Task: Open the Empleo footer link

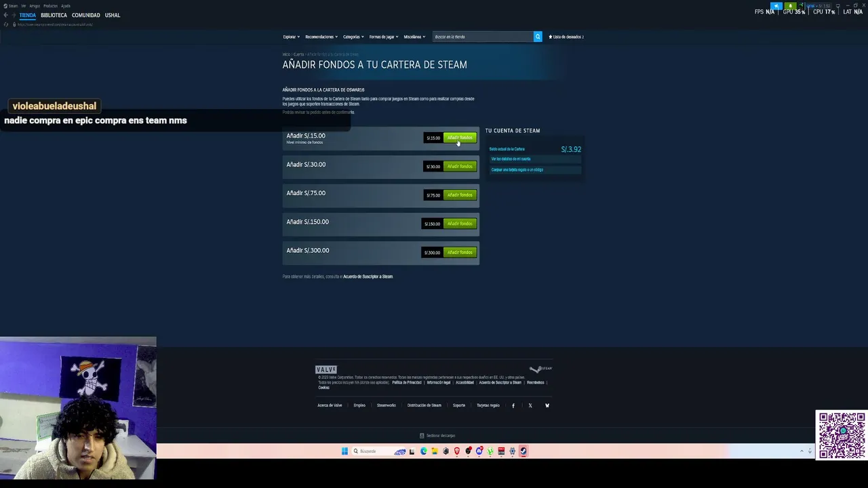Action: (359, 405)
